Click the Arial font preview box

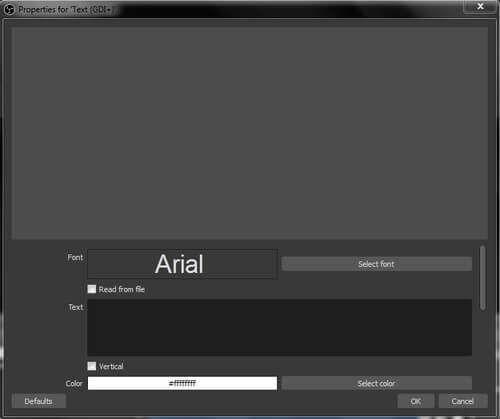[x=182, y=264]
